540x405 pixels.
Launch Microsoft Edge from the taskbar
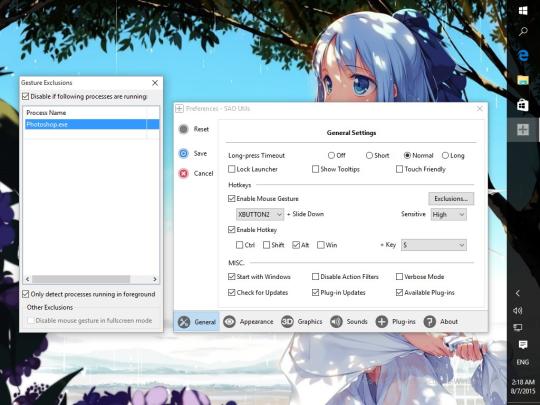click(523, 55)
